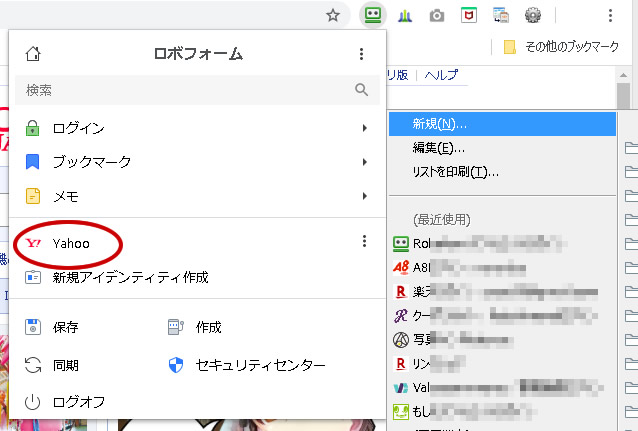Open the recent purple R login entry
The image size is (638, 431).
coord(503,315)
